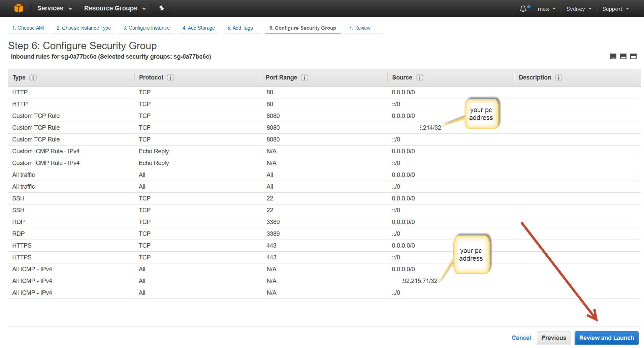Open the Resource Groups dropdown

click(115, 8)
